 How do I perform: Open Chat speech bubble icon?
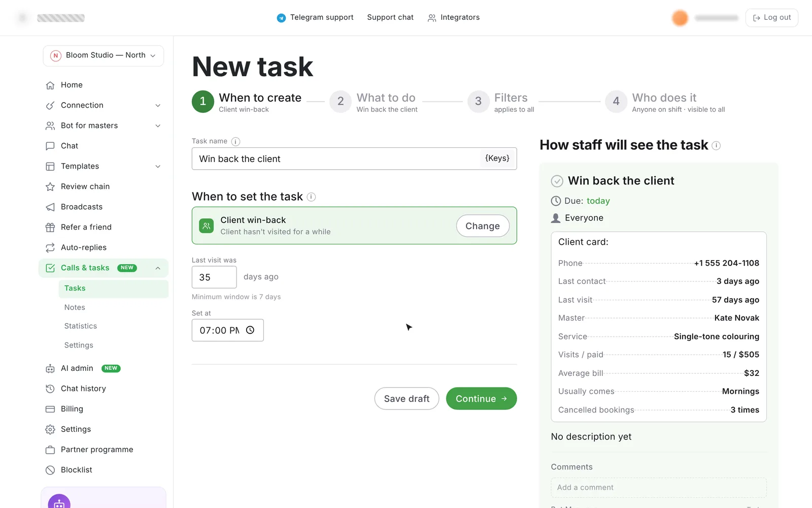click(x=50, y=146)
